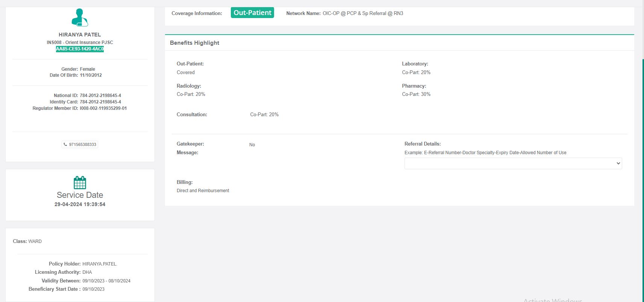The image size is (644, 302).
Task: Click the service date time 29-04-2024 19:39:54
Action: (x=80, y=205)
